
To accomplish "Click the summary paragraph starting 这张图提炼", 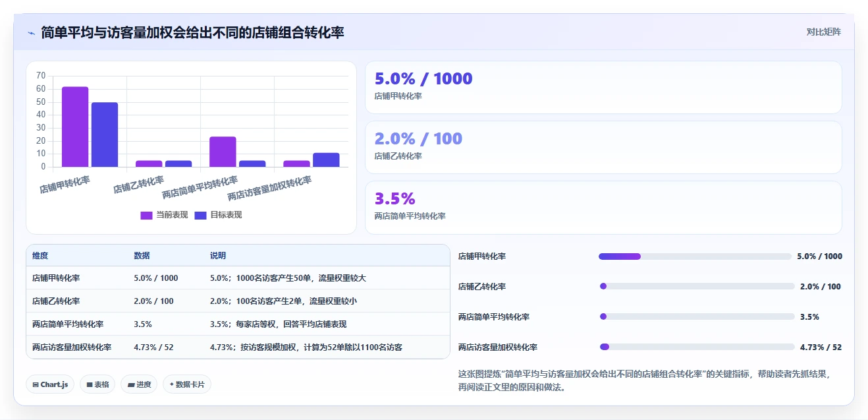I will pos(644,380).
